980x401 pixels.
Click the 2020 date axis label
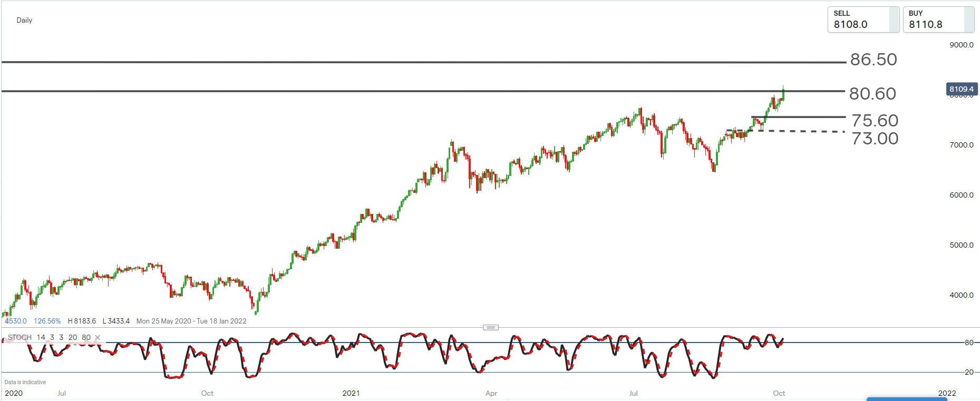[14, 393]
